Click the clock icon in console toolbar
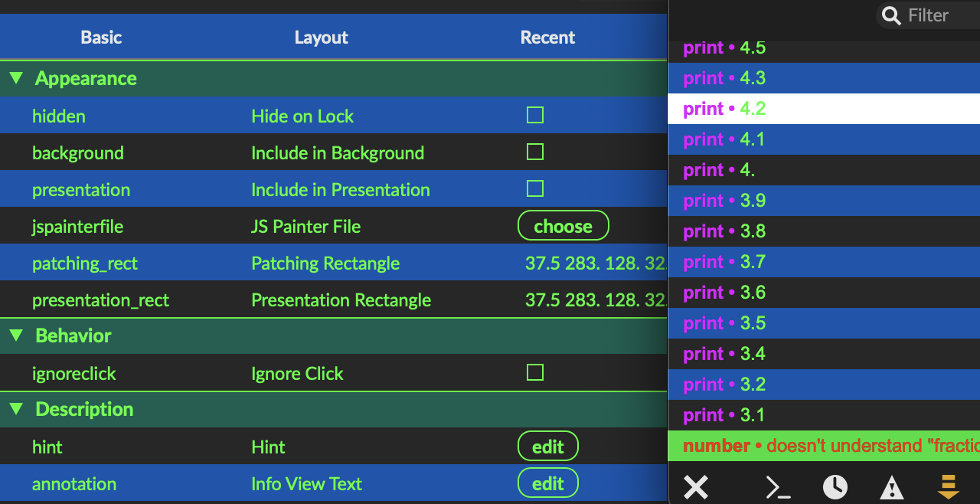This screenshot has height=504, width=980. click(x=835, y=486)
